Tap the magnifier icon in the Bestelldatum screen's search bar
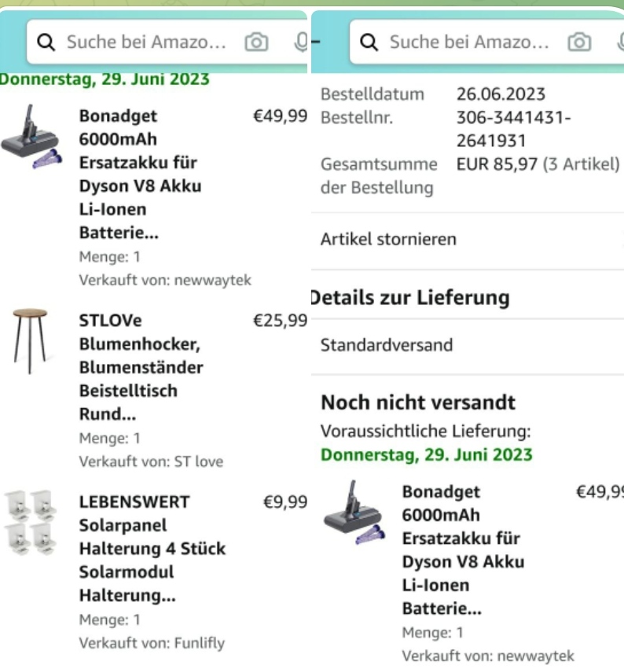The height and width of the screenshot is (672, 624). [x=369, y=42]
